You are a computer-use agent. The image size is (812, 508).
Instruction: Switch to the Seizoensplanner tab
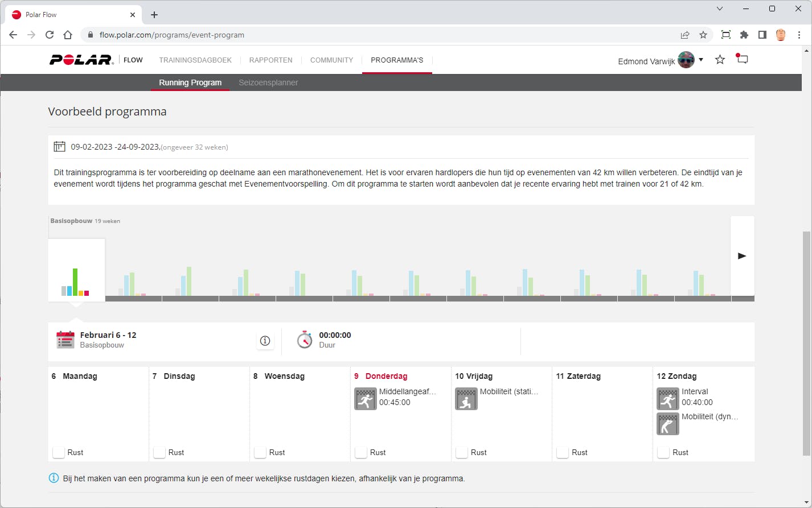coord(268,82)
